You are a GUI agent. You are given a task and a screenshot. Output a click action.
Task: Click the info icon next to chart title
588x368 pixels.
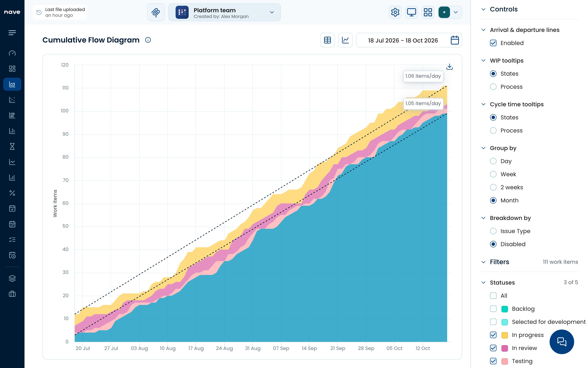148,40
